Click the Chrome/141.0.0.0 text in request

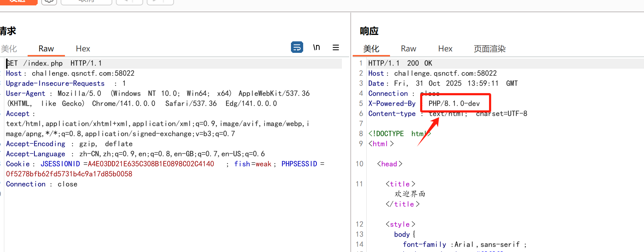pos(124,104)
